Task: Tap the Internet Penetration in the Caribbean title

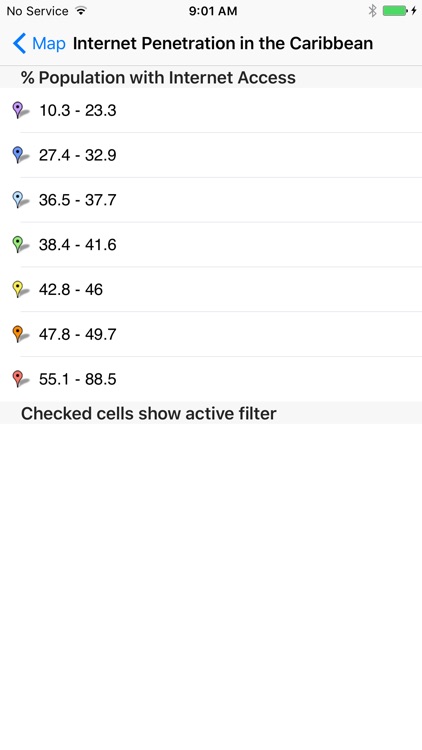Action: pyautogui.click(x=223, y=44)
